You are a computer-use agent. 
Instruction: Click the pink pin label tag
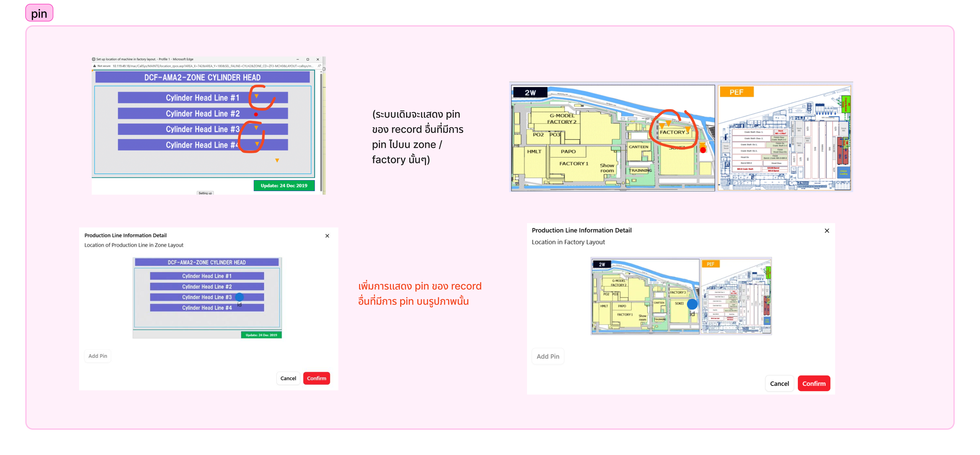point(39,13)
